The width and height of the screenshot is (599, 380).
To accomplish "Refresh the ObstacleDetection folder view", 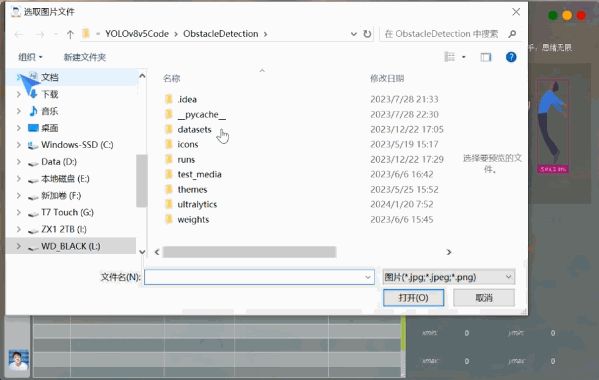I will 367,34.
